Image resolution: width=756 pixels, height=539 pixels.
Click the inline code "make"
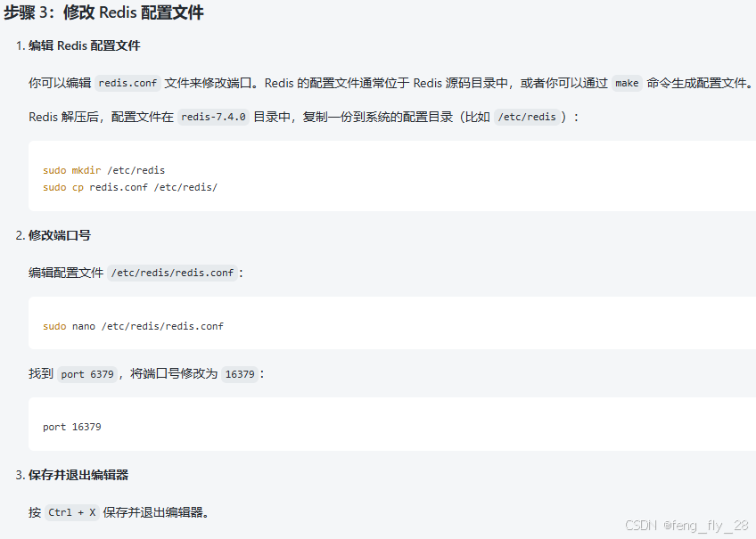(627, 84)
